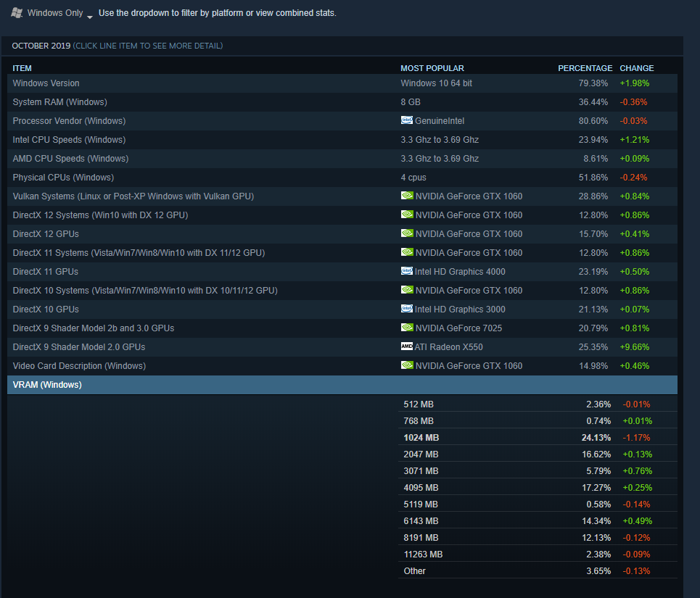Expand the Vulkan Systems row
The image size is (700, 598).
(x=342, y=196)
